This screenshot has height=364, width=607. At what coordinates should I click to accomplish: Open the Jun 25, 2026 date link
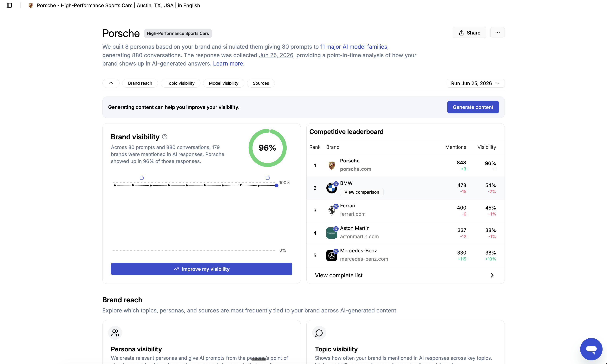click(276, 55)
